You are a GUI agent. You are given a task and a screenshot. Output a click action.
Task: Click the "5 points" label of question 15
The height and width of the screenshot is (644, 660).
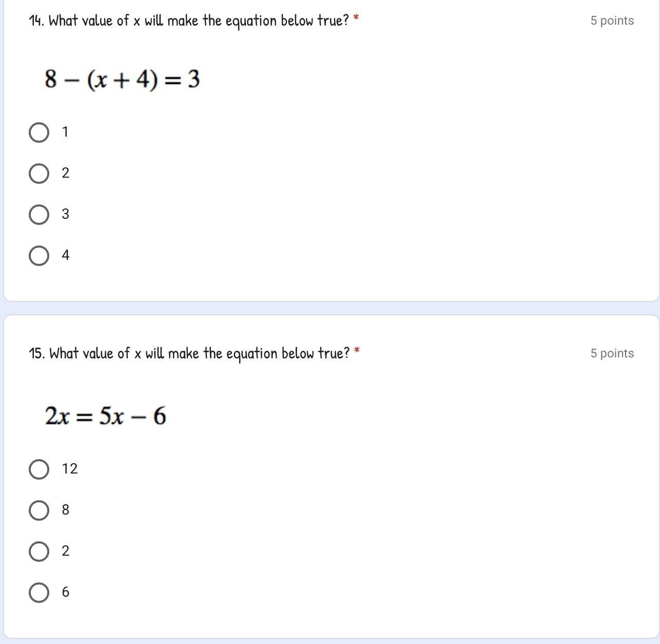pyautogui.click(x=612, y=354)
